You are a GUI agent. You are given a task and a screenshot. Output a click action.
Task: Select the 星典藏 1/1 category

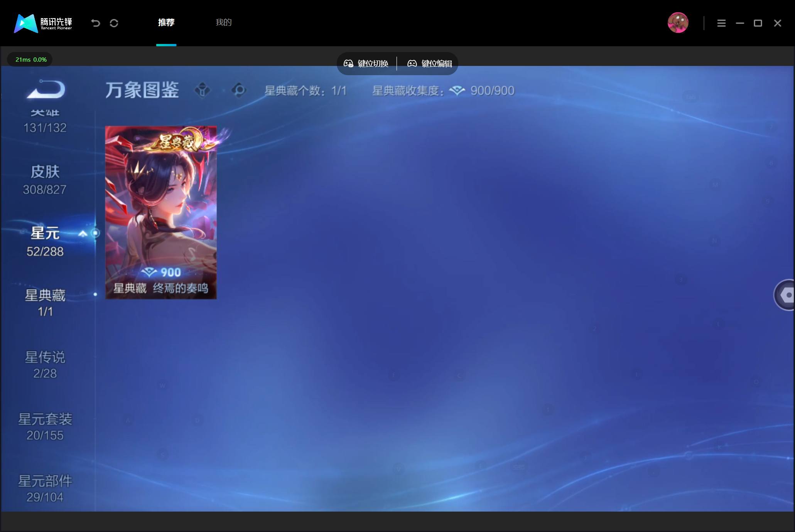click(x=45, y=303)
